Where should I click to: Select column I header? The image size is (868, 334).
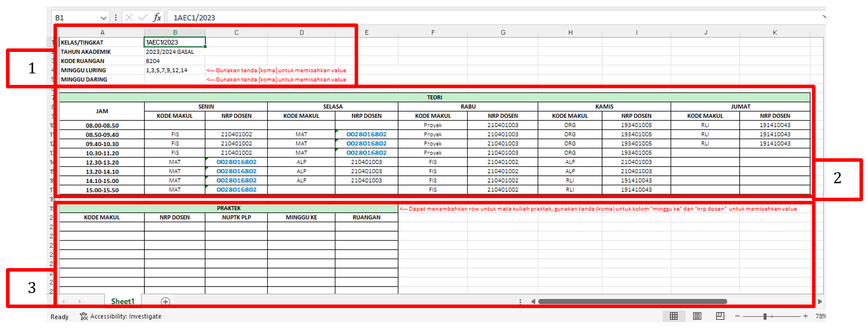pyautogui.click(x=636, y=32)
